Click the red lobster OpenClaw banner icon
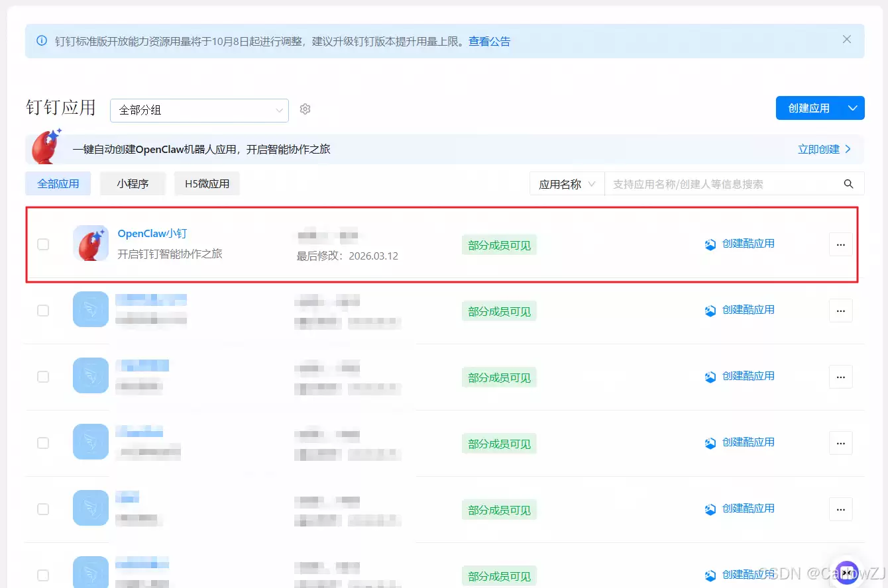Image resolution: width=888 pixels, height=588 pixels. coord(46,147)
